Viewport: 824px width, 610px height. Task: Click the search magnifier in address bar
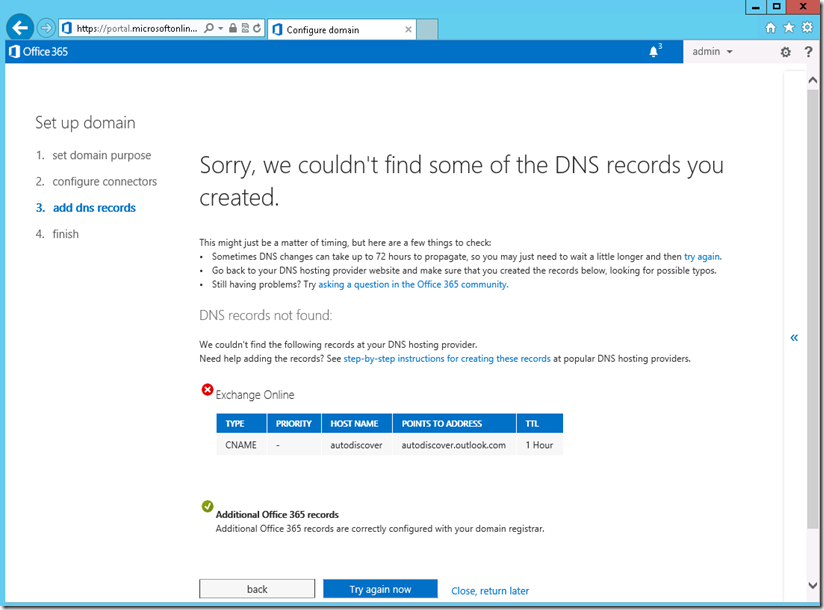(x=209, y=28)
